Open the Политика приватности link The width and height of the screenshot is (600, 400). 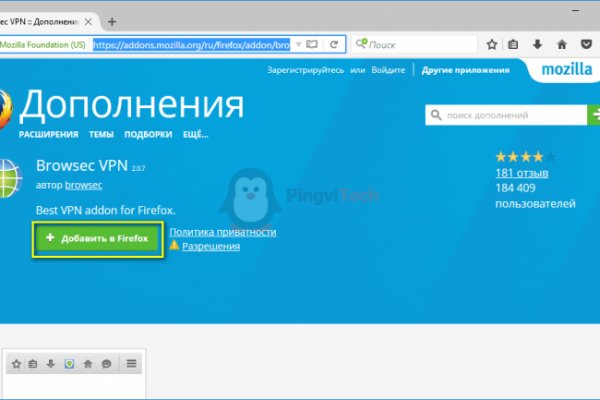point(222,232)
